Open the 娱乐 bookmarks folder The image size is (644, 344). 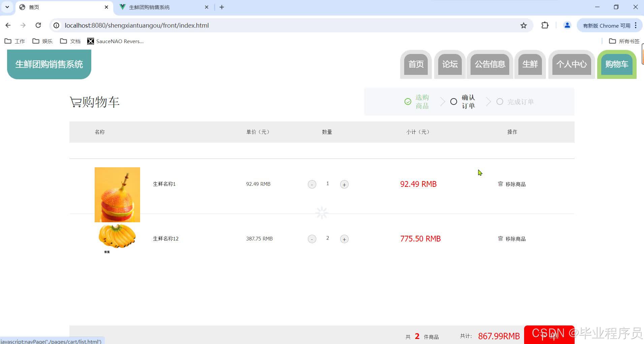tap(42, 41)
